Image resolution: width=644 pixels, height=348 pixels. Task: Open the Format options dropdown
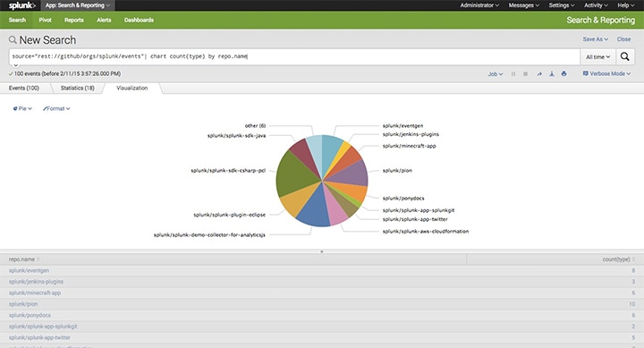[x=56, y=108]
